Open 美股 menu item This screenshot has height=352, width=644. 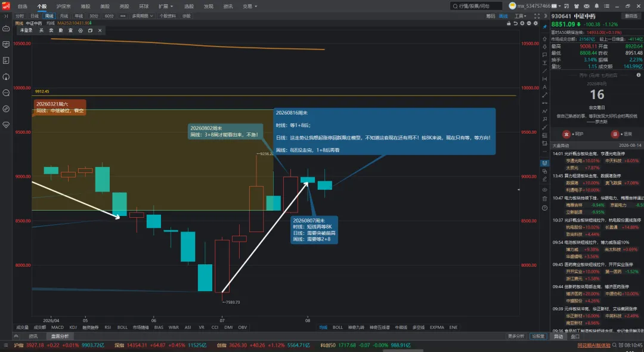105,6
